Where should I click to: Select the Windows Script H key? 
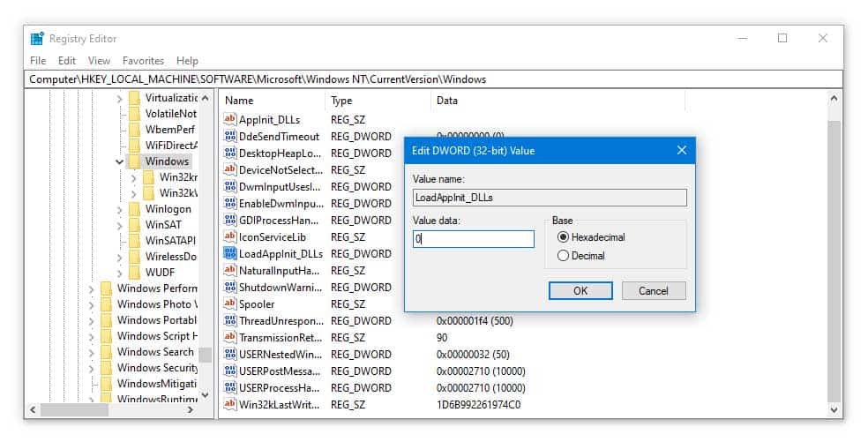157,335
